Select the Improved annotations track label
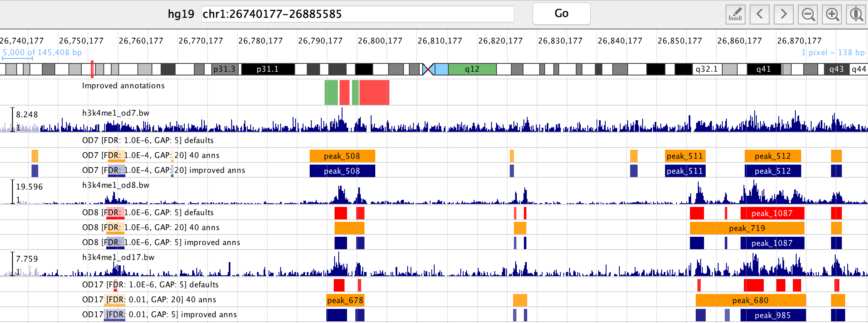The width and height of the screenshot is (868, 323). (x=123, y=86)
